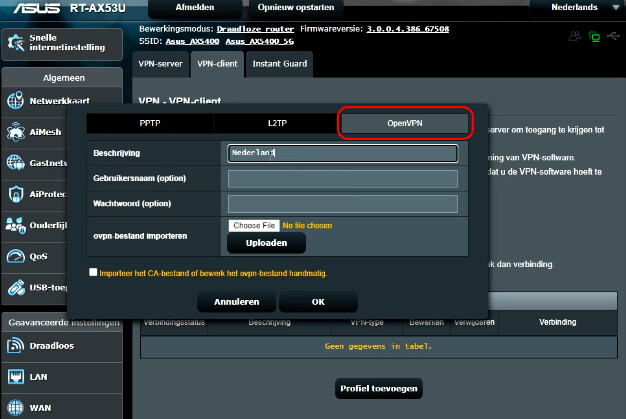
Task: Click Annuleren in the dialog
Action: (236, 302)
